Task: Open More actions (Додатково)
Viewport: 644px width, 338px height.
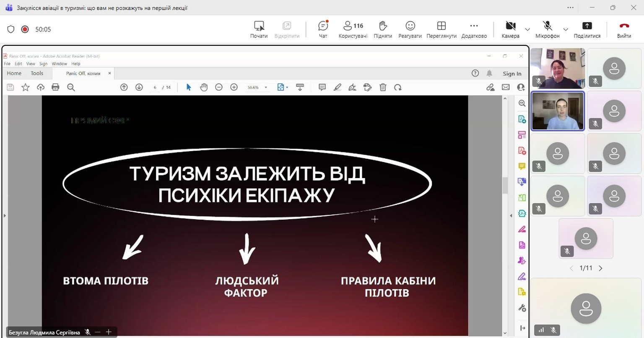Action: [x=474, y=29]
